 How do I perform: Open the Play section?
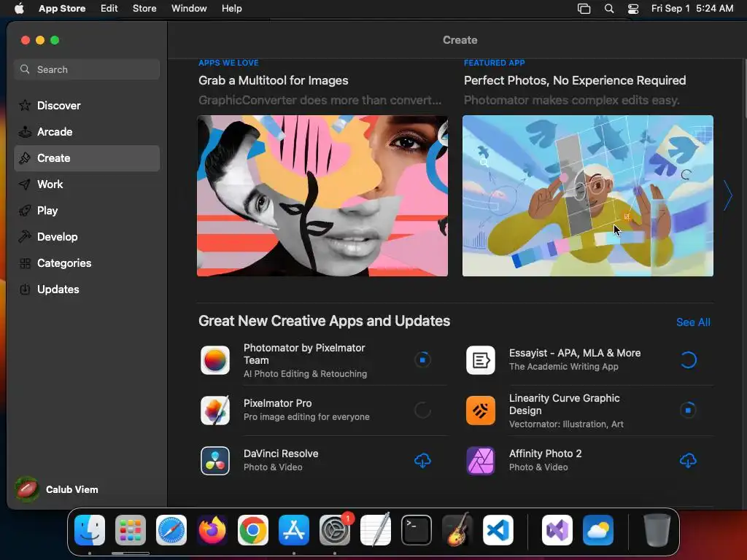coord(87,211)
